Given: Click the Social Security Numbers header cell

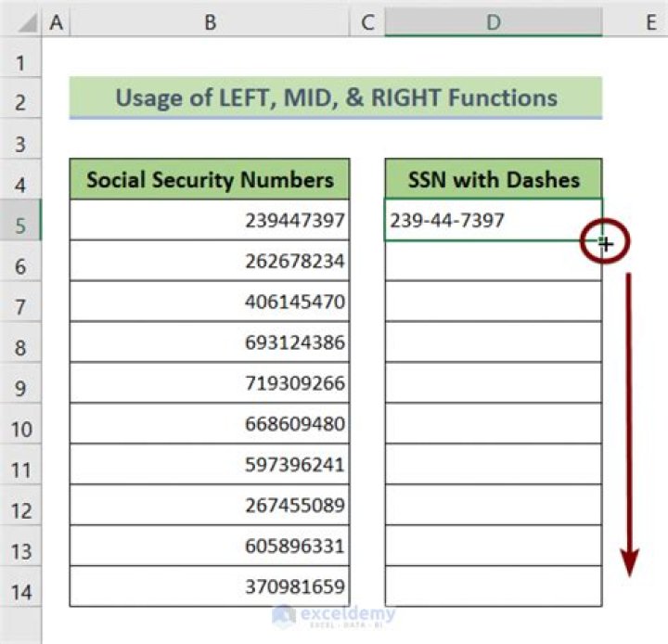Looking at the screenshot, I should pos(210,179).
